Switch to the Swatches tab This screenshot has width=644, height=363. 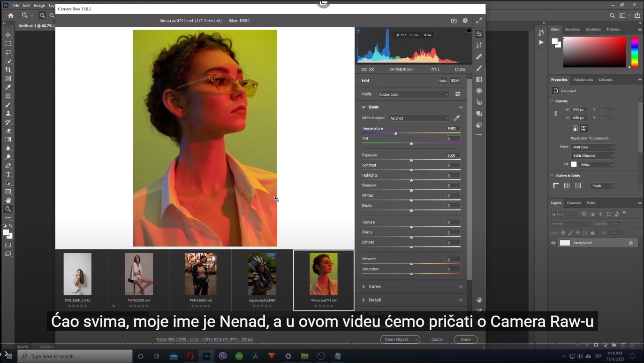click(572, 29)
